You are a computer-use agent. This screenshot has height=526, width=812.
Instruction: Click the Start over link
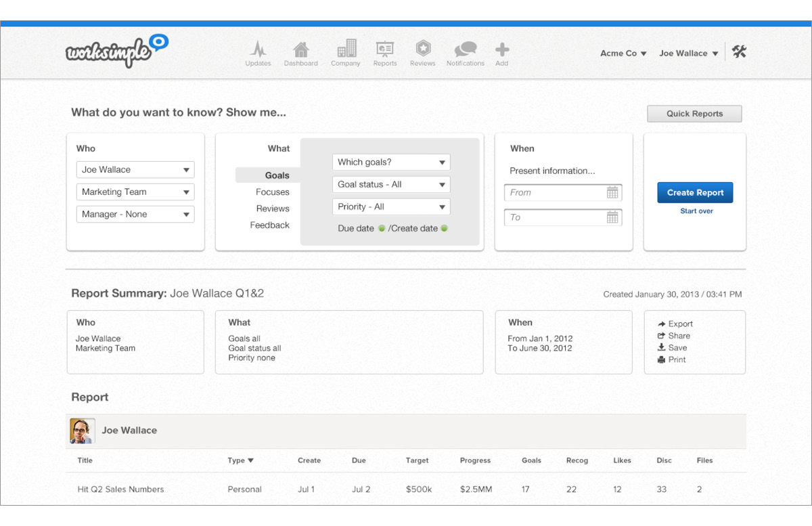tap(696, 211)
